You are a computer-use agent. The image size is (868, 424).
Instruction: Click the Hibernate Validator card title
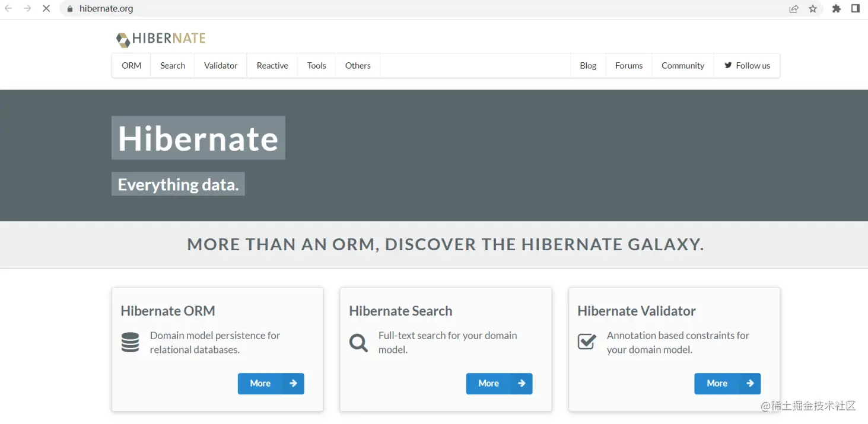(637, 311)
